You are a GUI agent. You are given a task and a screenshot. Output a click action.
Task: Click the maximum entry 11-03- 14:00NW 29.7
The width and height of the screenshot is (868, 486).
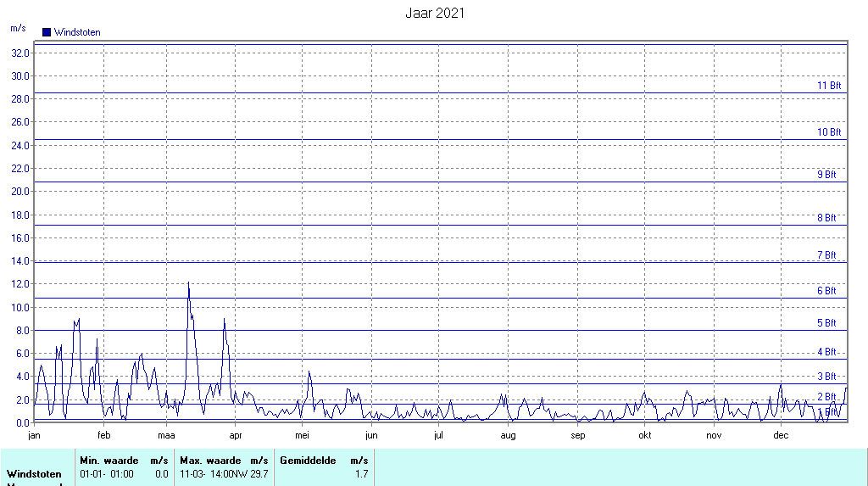[x=224, y=474]
